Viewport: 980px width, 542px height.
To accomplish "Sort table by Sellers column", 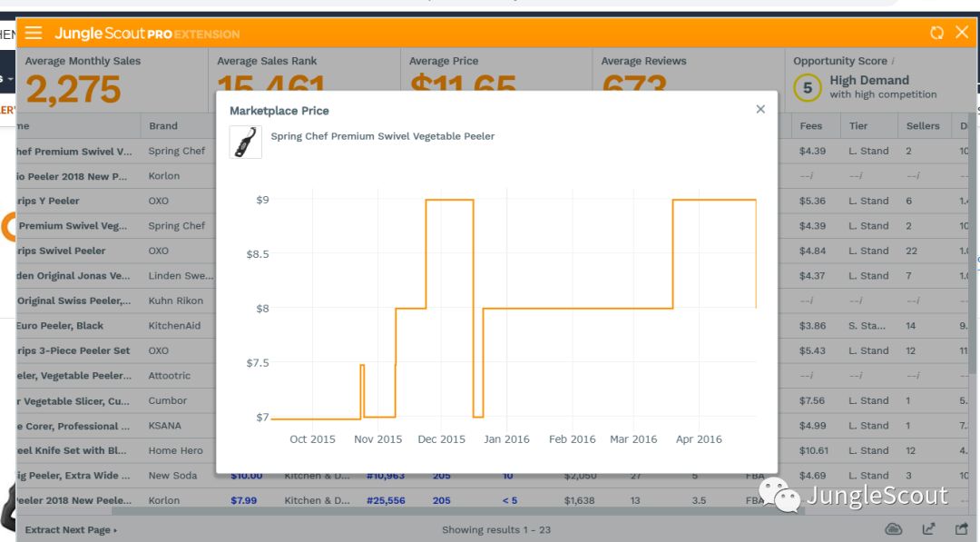I will [923, 125].
